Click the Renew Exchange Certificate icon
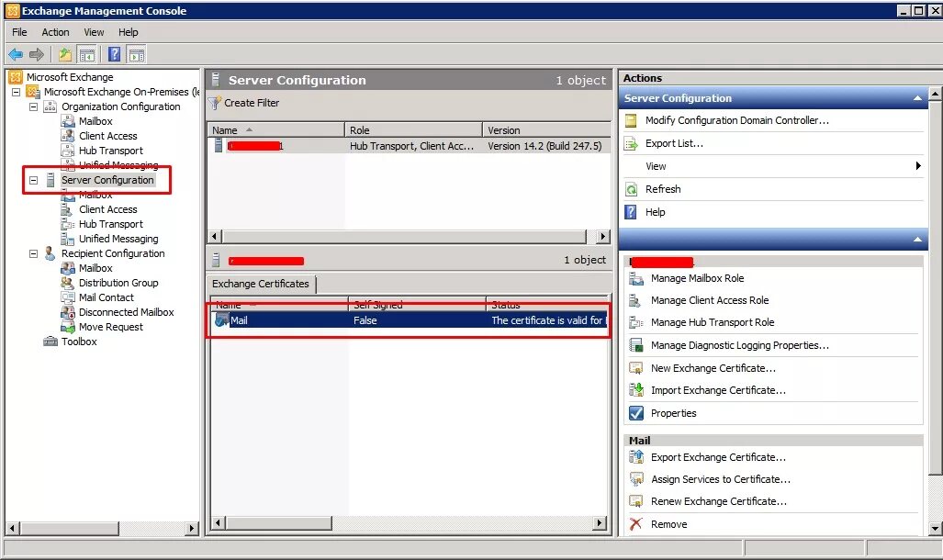Image resolution: width=943 pixels, height=560 pixels. [x=635, y=501]
